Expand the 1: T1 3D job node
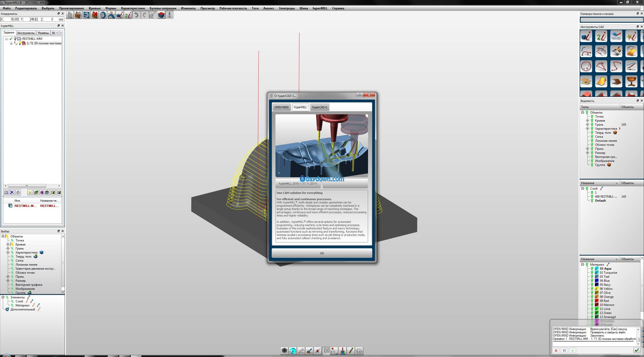644x357 pixels. pyautogui.click(x=11, y=44)
